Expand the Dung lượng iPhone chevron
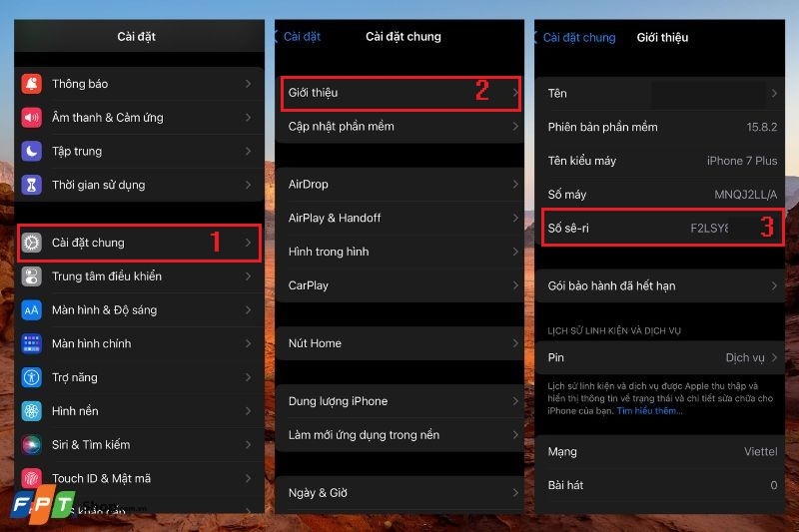This screenshot has height=532, width=799. (x=515, y=401)
